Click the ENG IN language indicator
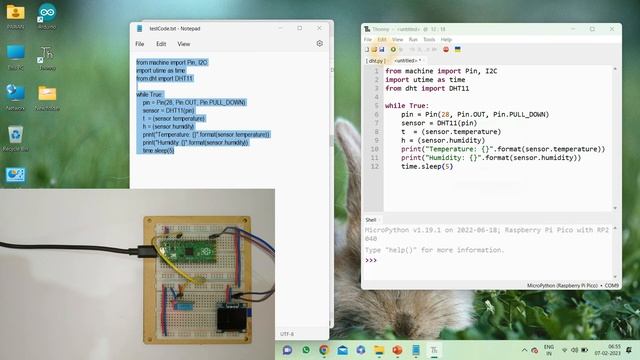640x360 pixels. tap(549, 350)
